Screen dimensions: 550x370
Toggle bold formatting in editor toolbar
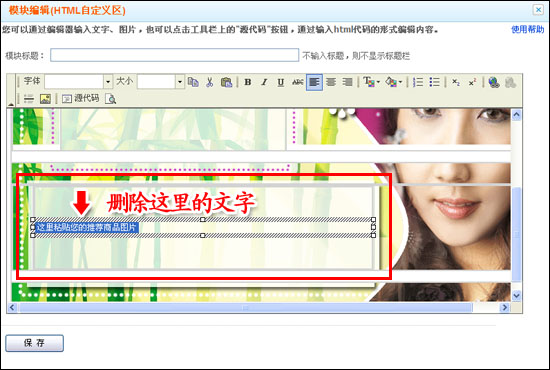click(x=248, y=82)
